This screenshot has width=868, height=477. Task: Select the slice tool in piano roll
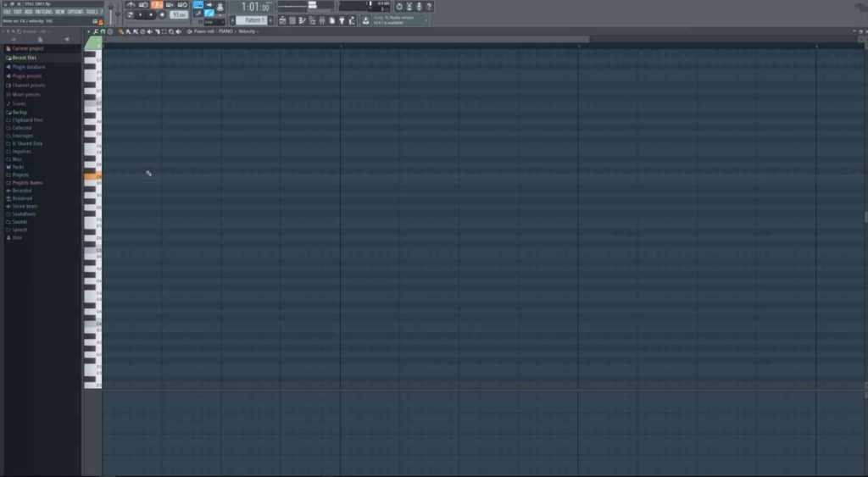tap(157, 31)
